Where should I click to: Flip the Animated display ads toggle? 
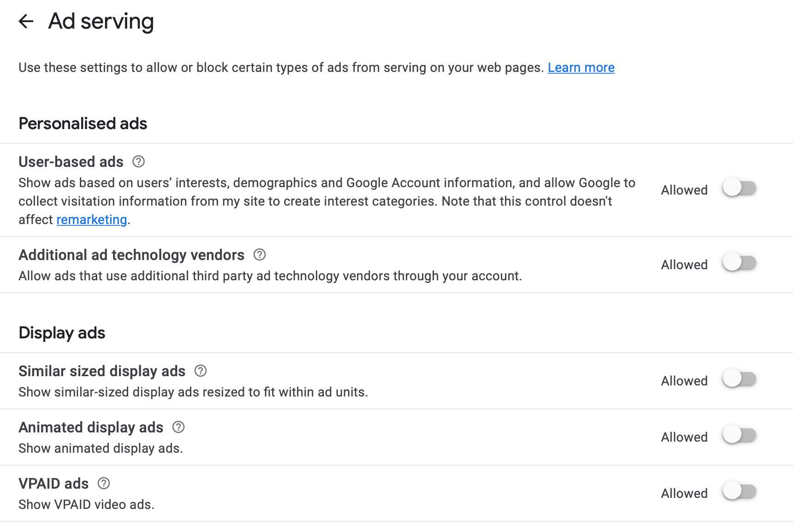(739, 435)
